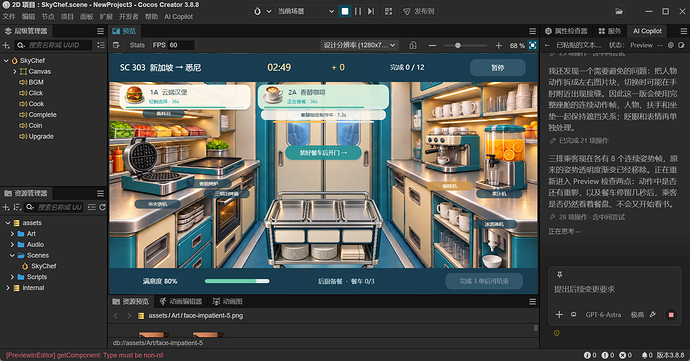Go back with Copilot arrow icon

click(547, 45)
